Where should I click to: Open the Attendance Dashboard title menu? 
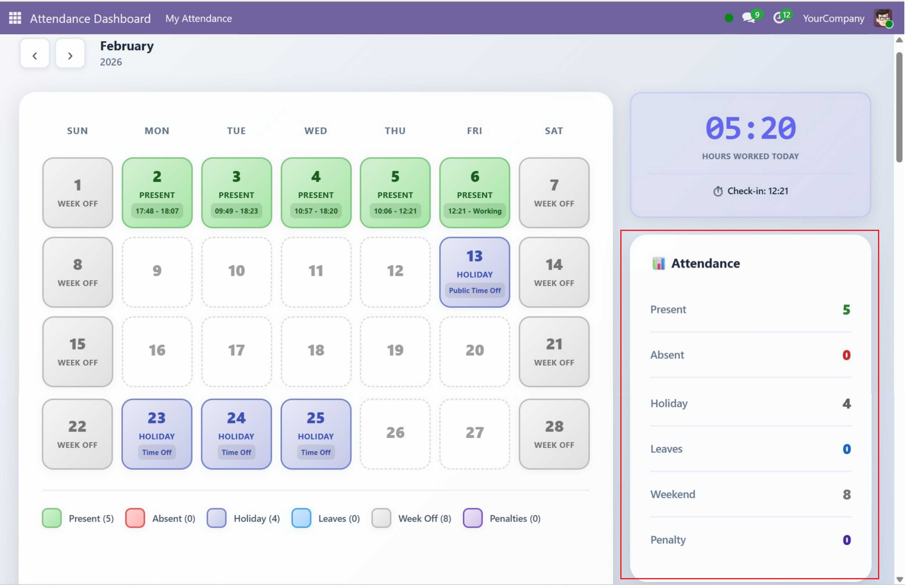90,18
